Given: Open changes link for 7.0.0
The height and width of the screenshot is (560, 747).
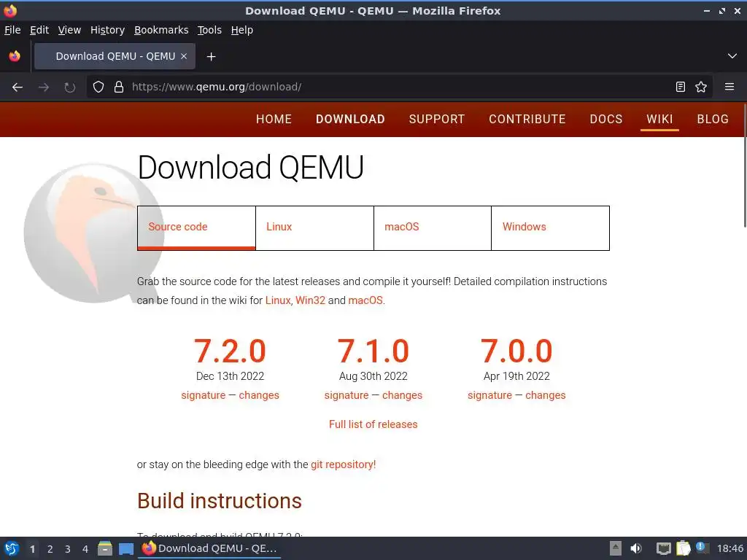Looking at the screenshot, I should tap(546, 395).
